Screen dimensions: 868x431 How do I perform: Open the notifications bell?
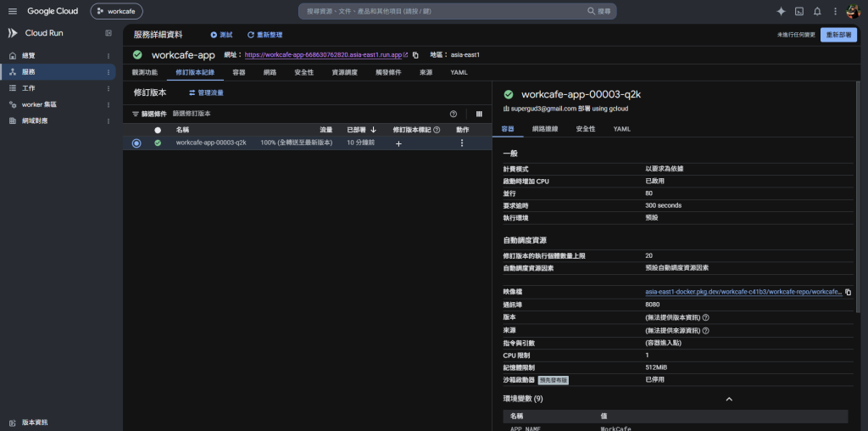click(x=817, y=11)
